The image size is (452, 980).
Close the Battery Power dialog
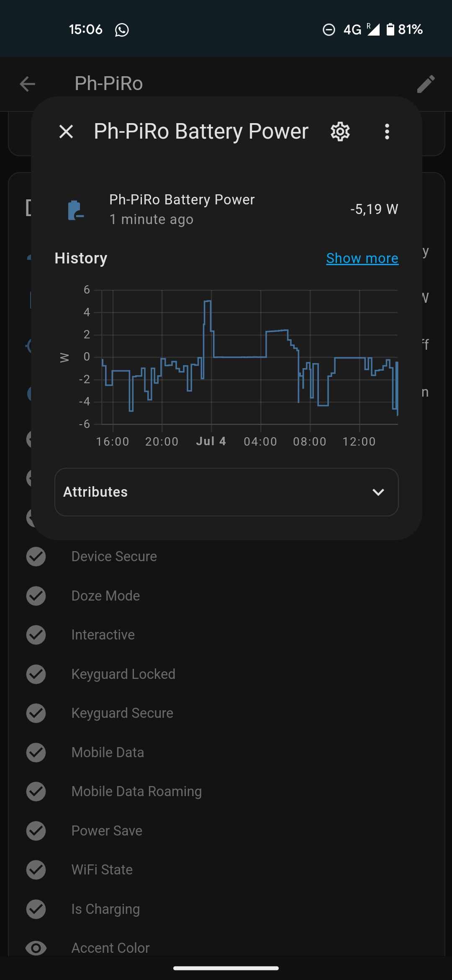point(66,132)
